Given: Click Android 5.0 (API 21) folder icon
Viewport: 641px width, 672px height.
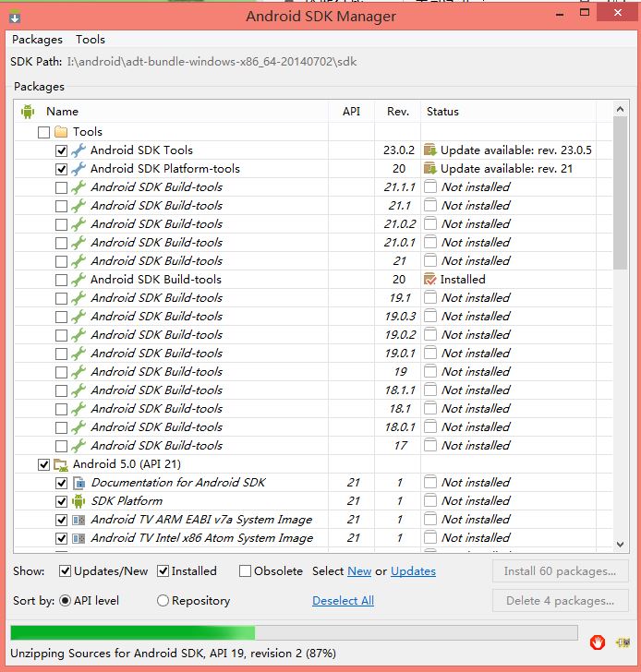Looking at the screenshot, I should point(61,464).
